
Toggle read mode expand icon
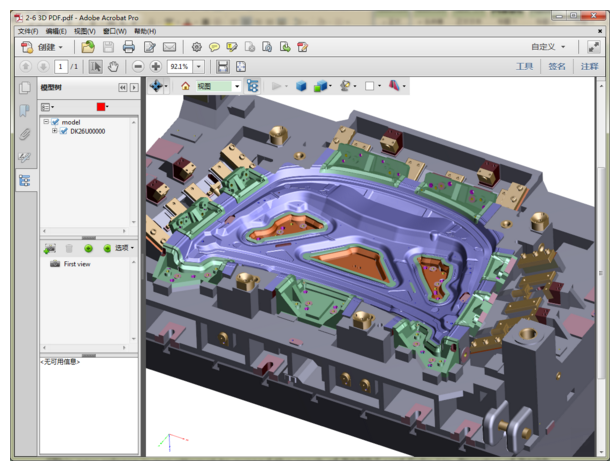coord(593,47)
